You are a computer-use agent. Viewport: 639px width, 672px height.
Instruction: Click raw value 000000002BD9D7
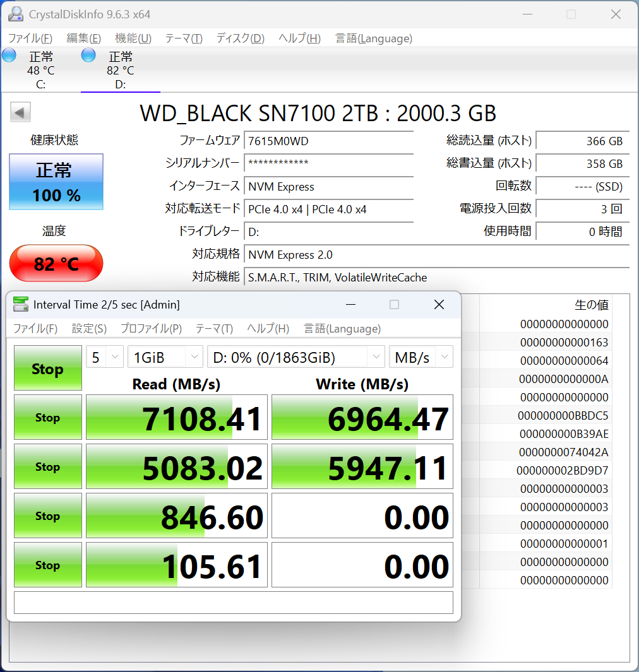click(562, 471)
